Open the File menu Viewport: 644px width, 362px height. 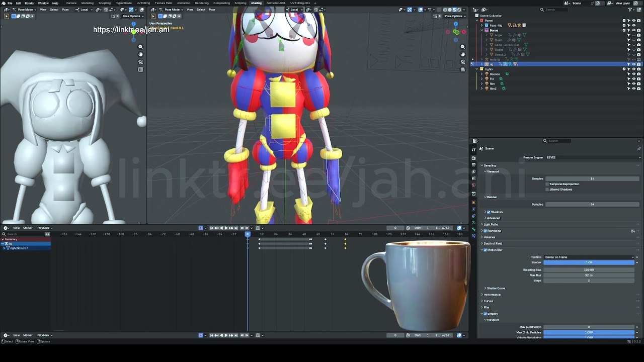10,3
